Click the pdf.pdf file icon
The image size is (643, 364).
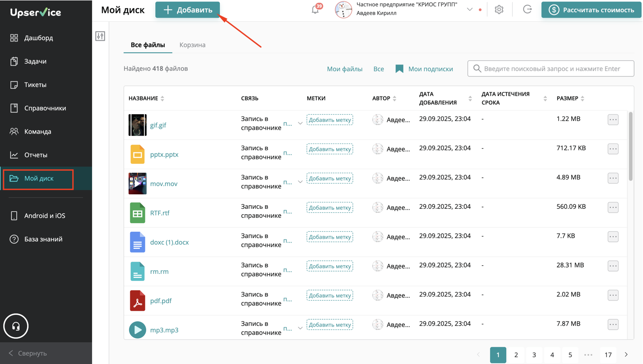(137, 301)
